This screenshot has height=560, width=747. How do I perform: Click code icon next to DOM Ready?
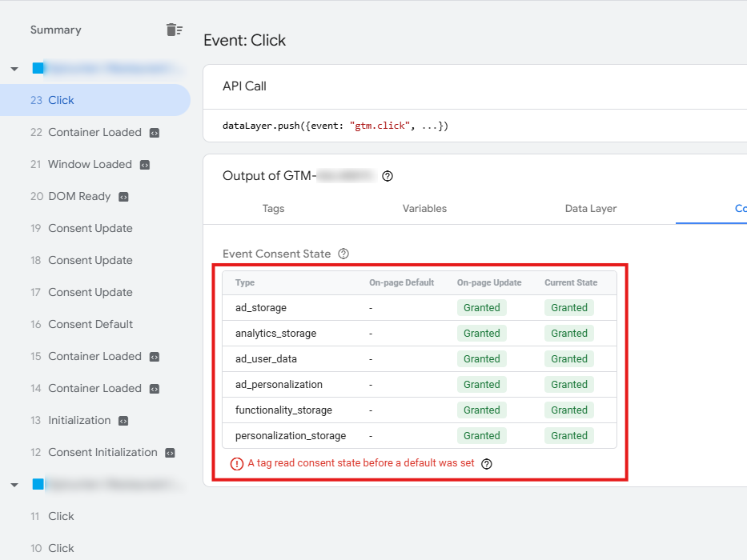coord(123,197)
